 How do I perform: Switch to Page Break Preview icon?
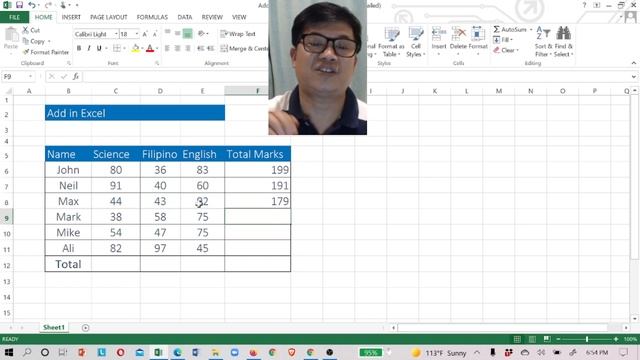click(547, 339)
